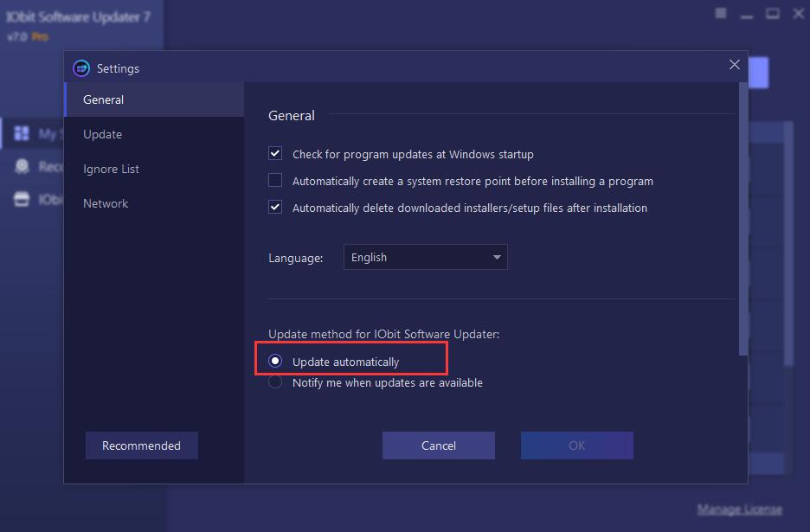This screenshot has height=532, width=810.
Task: Click the 'Update method for IObit Software Updater:' label
Action: click(x=384, y=334)
